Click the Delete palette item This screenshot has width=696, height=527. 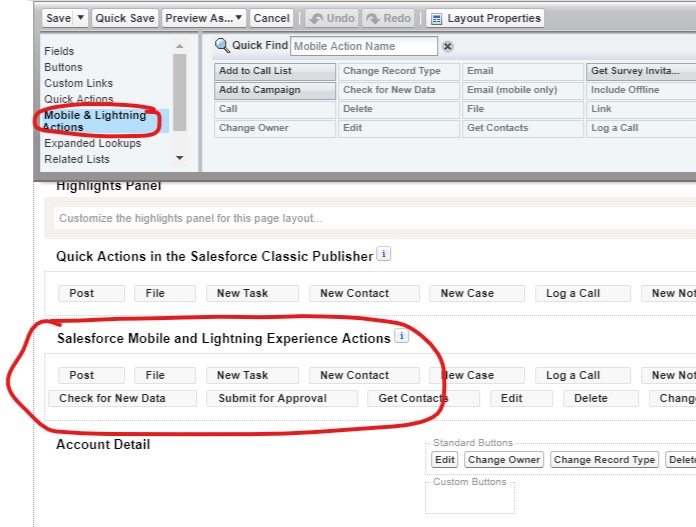coord(399,109)
